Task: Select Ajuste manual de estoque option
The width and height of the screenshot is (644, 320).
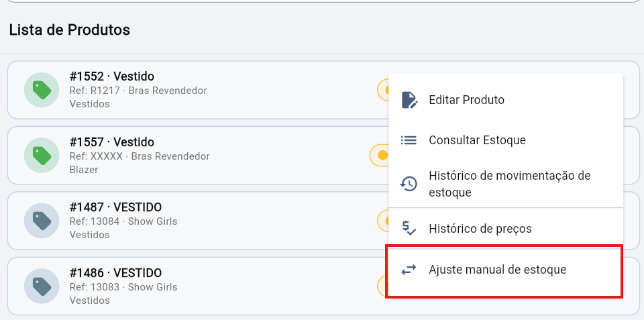Action: coord(504,270)
